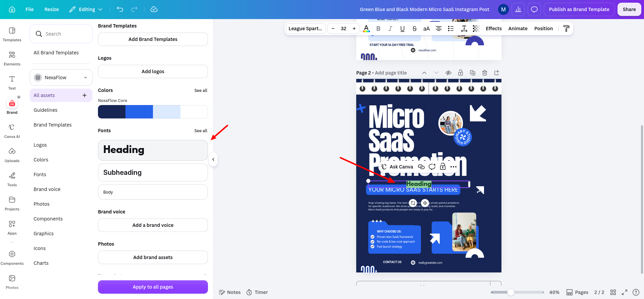
Task: Undo the last action
Action: point(120,9)
